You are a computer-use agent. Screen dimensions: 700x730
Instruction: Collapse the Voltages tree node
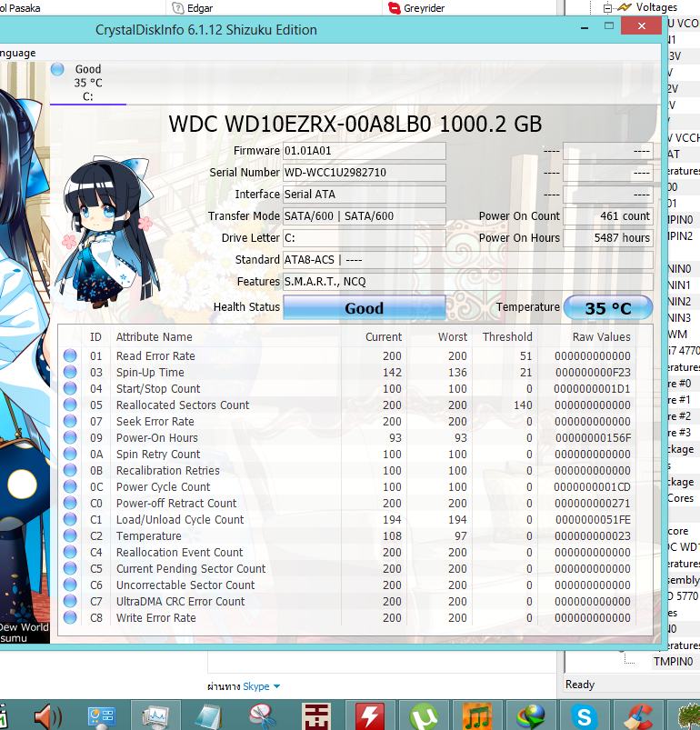pos(607,8)
